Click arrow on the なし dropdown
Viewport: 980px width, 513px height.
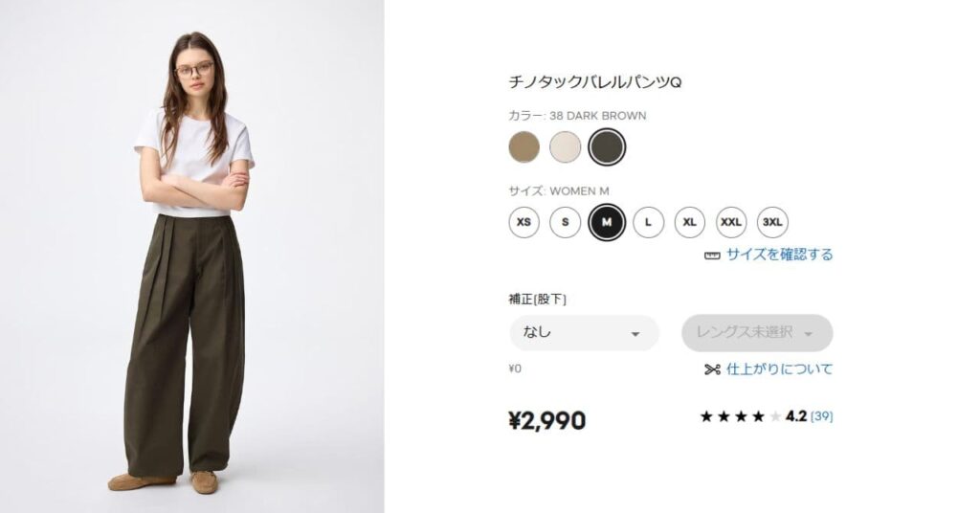635,334
